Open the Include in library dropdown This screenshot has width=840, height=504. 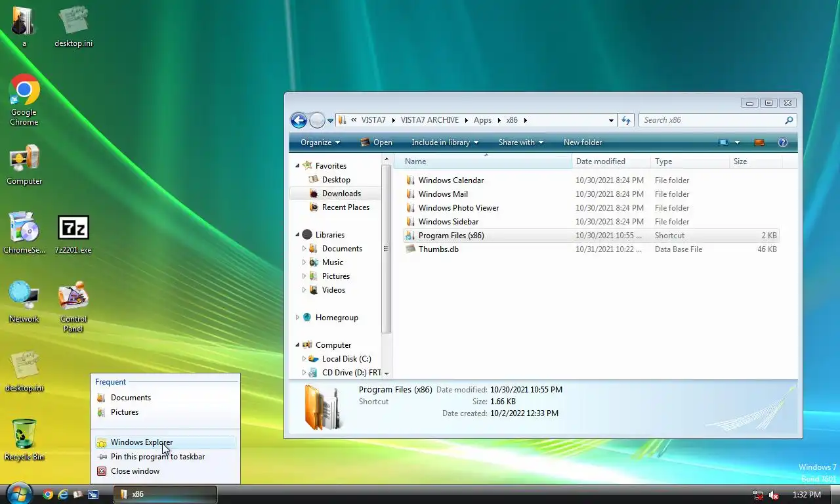[445, 142]
